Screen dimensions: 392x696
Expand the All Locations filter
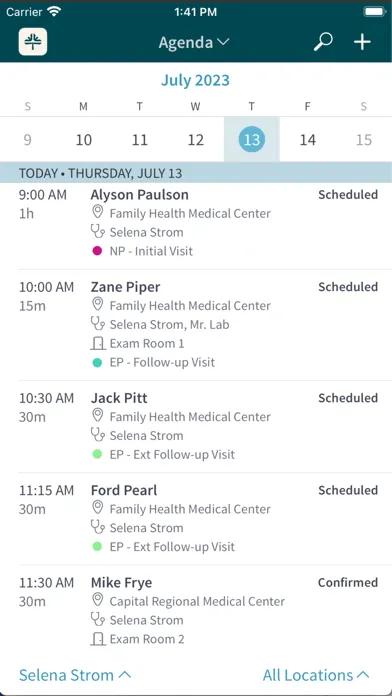coord(316,675)
